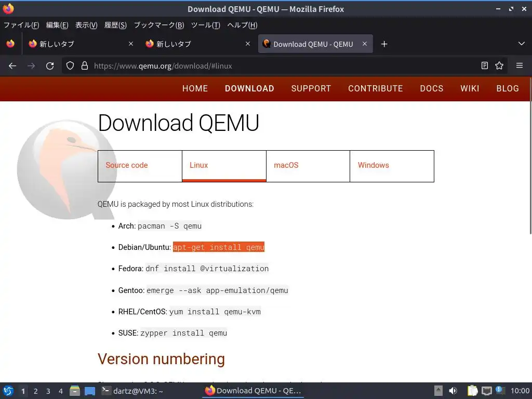Image resolution: width=532 pixels, height=399 pixels.
Task: Open the clipboard manager tray icon
Action: (x=472, y=391)
